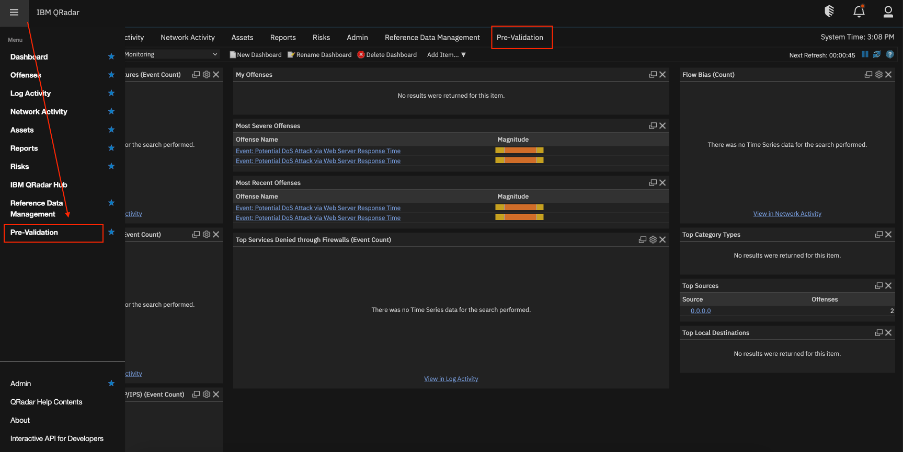Select IBM QRadar Hub in side menu

click(39, 185)
